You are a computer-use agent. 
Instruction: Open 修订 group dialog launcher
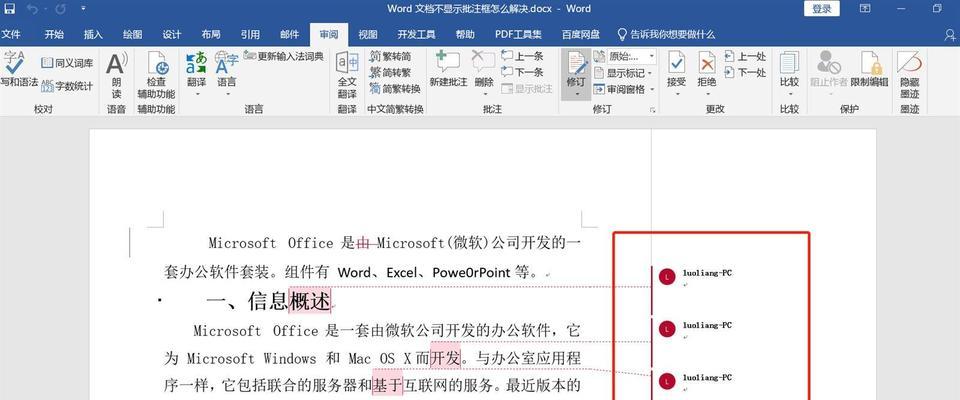click(x=653, y=110)
